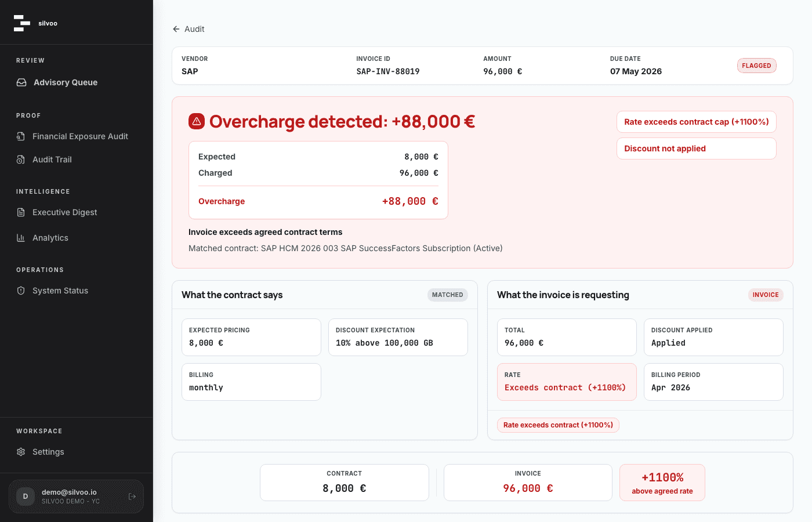Click 'What the contract says' heading
The width and height of the screenshot is (812, 522).
[x=232, y=295]
